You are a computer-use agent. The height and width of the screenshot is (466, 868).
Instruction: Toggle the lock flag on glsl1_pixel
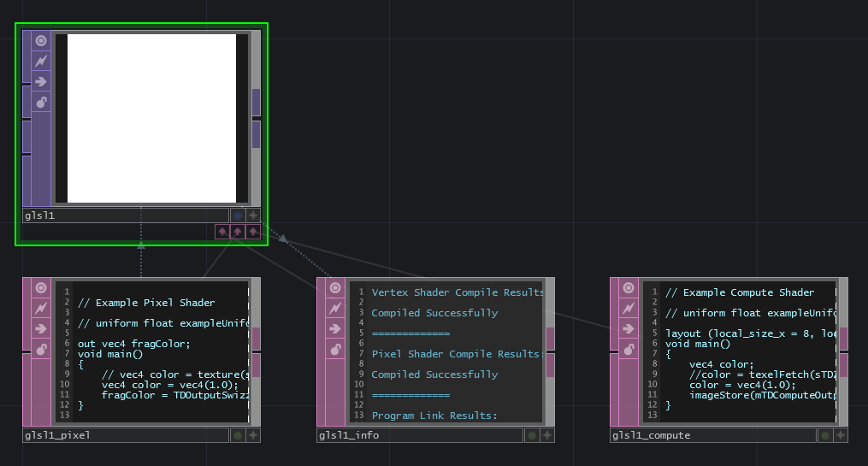coord(41,349)
